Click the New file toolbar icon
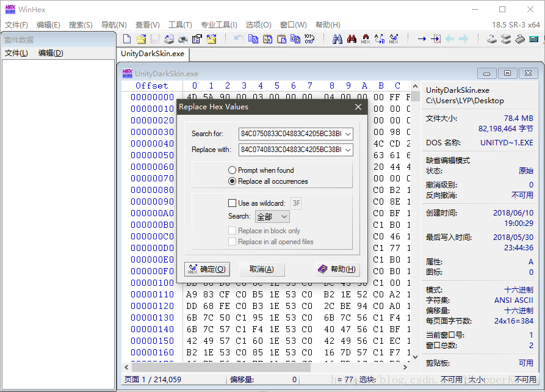 [x=127, y=39]
